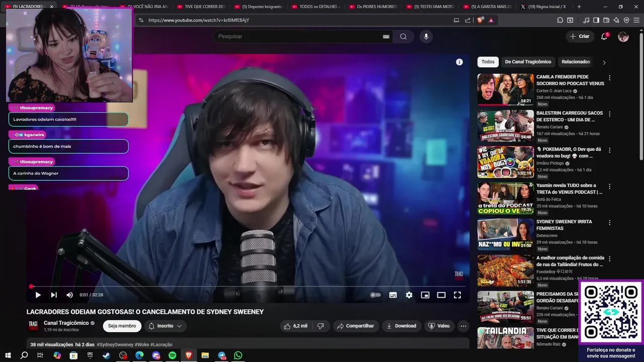644x362 pixels.
Task: Open the Brave VPN shield icon
Action: click(626, 20)
